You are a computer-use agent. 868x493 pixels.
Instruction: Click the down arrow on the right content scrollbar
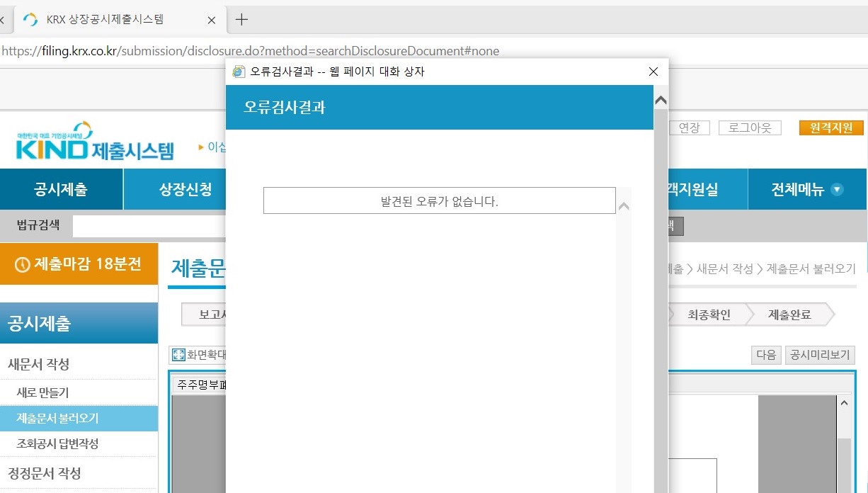pyautogui.click(x=845, y=402)
